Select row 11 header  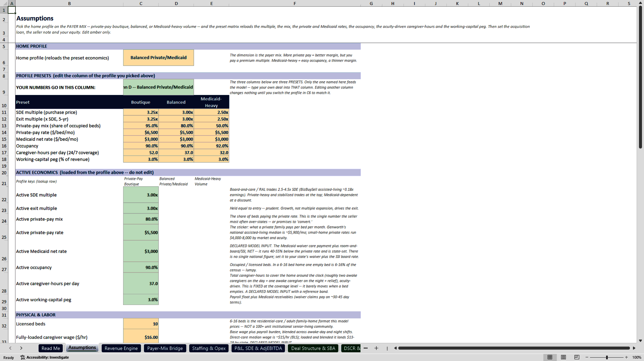point(4,112)
